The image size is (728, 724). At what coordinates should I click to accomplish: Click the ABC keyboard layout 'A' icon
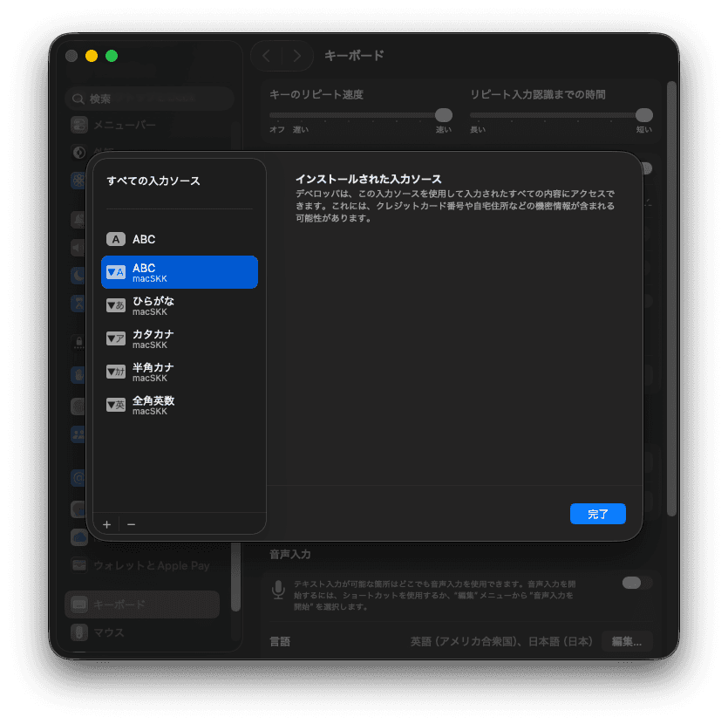pyautogui.click(x=116, y=239)
